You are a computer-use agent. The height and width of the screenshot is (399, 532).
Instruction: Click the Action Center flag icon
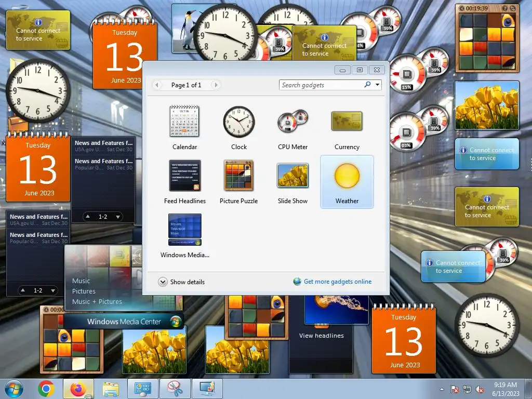click(454, 390)
